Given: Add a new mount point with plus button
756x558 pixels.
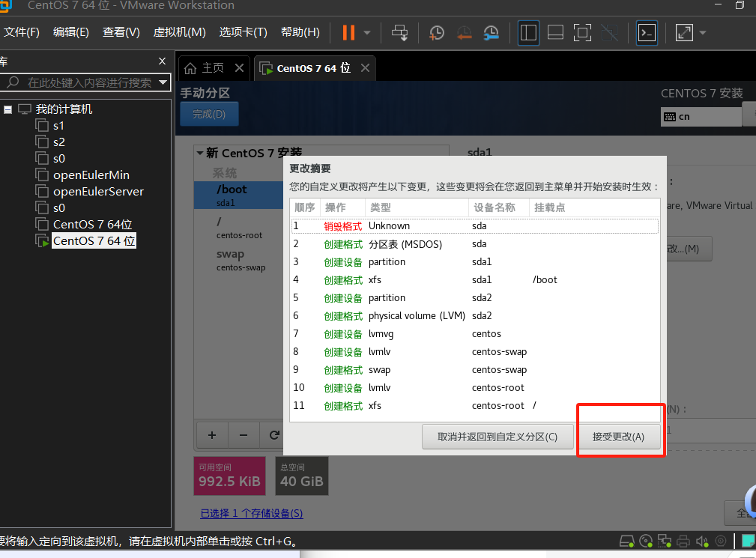Looking at the screenshot, I should (x=211, y=436).
